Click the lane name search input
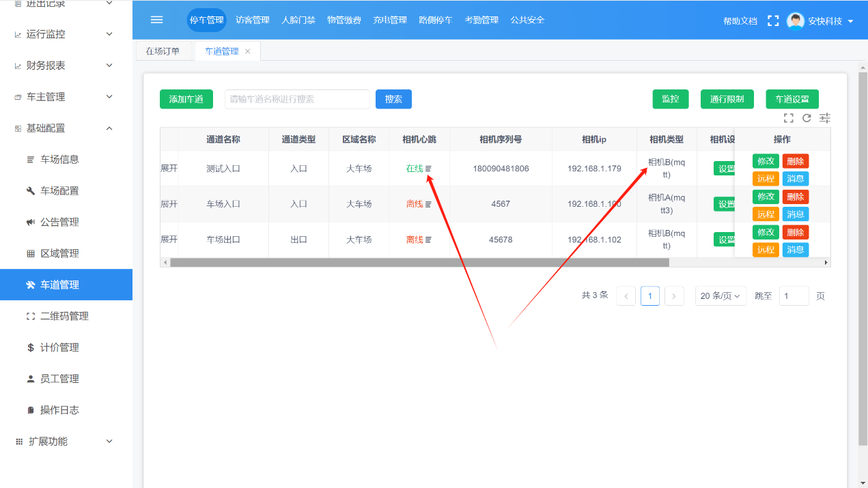This screenshot has width=868, height=488. (x=297, y=99)
